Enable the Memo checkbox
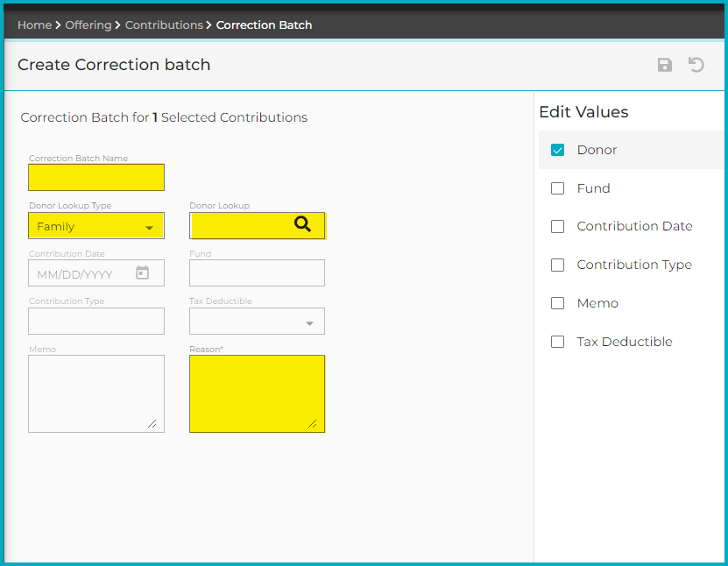This screenshot has height=566, width=728. coord(557,303)
